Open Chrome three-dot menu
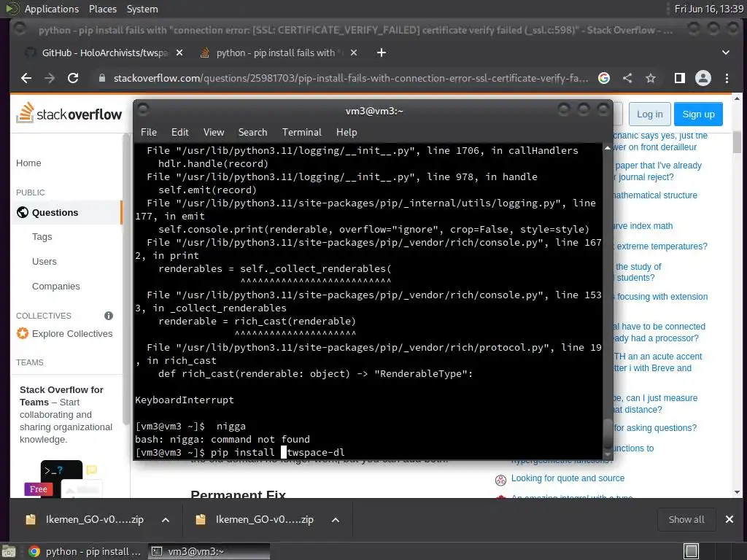This screenshot has width=747, height=560. (x=727, y=78)
